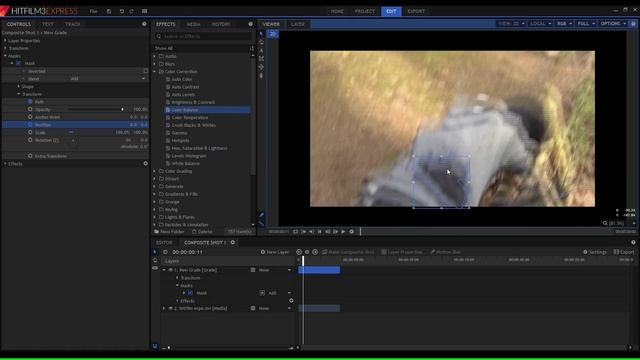This screenshot has width=640, height=360.
Task: Open the Options dropdown in the viewer
Action: 613,24
